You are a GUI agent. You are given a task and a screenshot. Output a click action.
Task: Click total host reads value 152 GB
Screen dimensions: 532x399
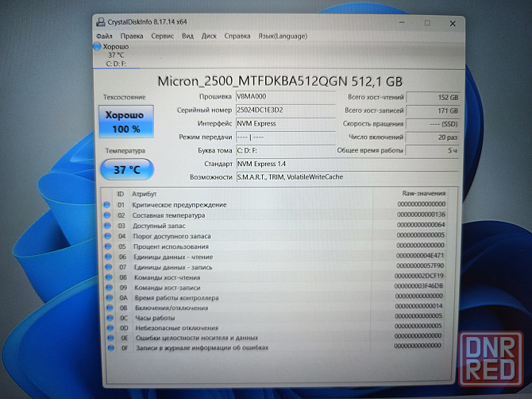pos(433,98)
